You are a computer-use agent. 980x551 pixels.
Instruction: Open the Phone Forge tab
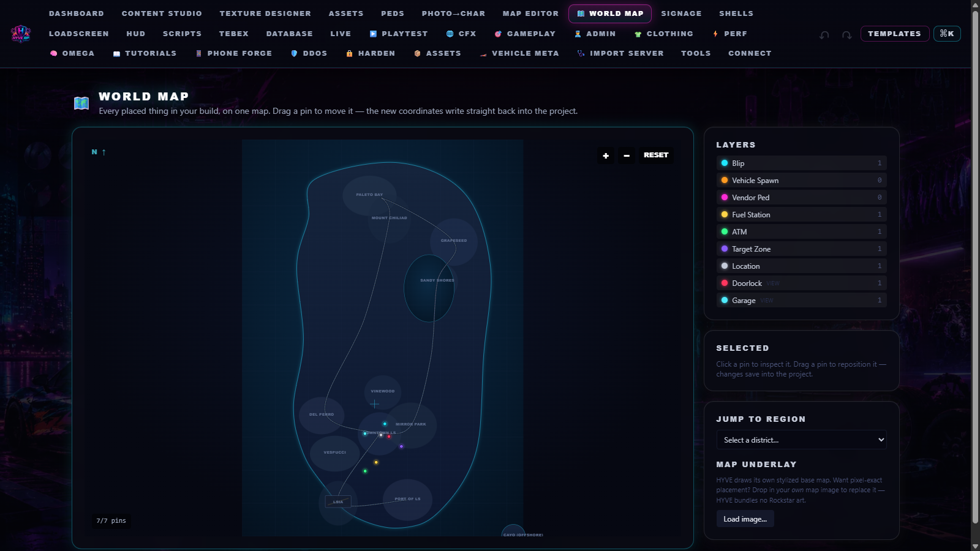[x=233, y=53]
